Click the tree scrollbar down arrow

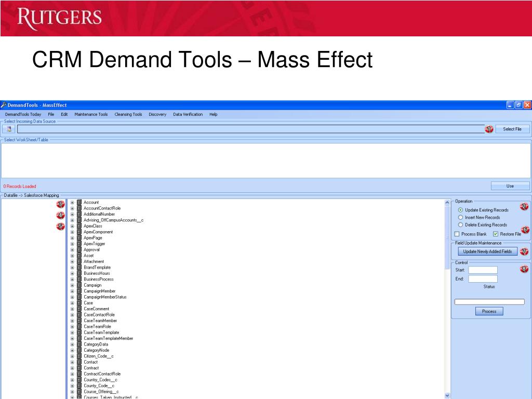(447, 395)
